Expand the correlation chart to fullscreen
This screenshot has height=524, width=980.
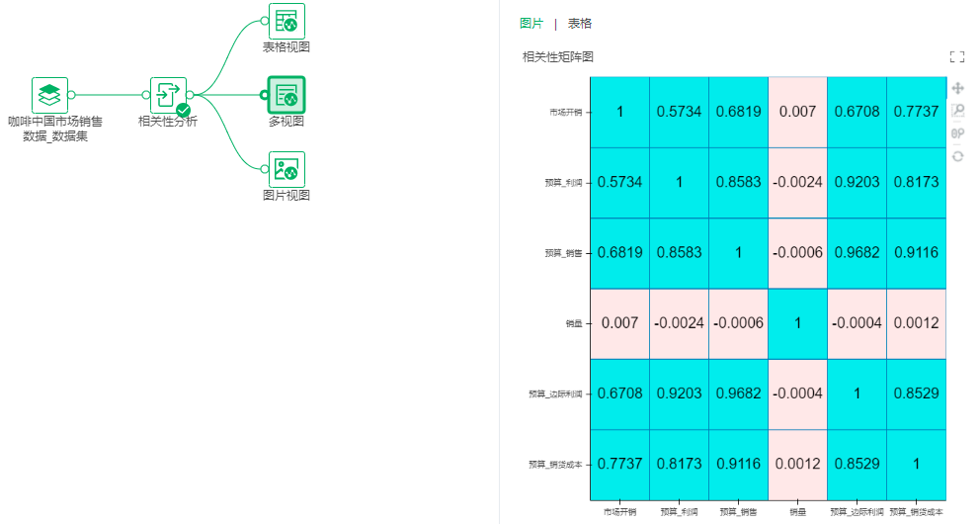[956, 57]
